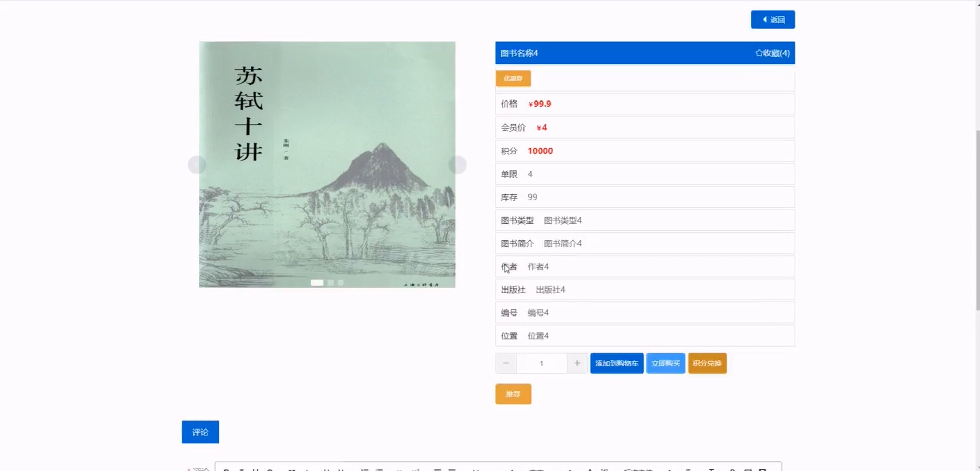Click the 优惠券 coupon tag
The image size is (980, 471).
point(513,78)
